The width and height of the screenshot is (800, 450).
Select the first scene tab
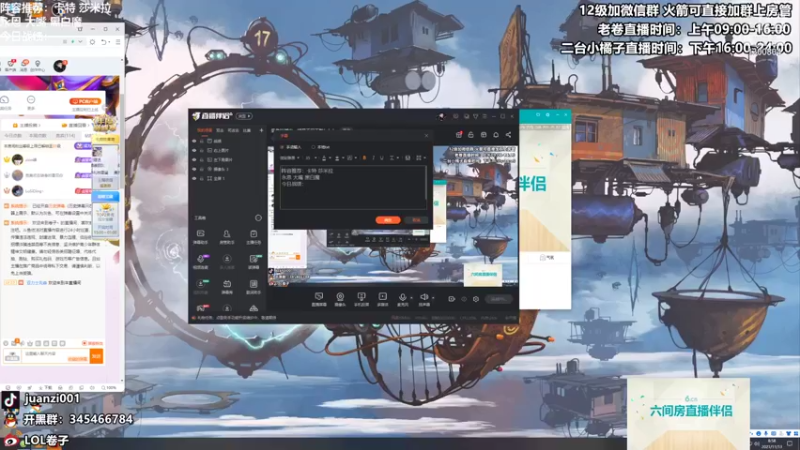205,131
